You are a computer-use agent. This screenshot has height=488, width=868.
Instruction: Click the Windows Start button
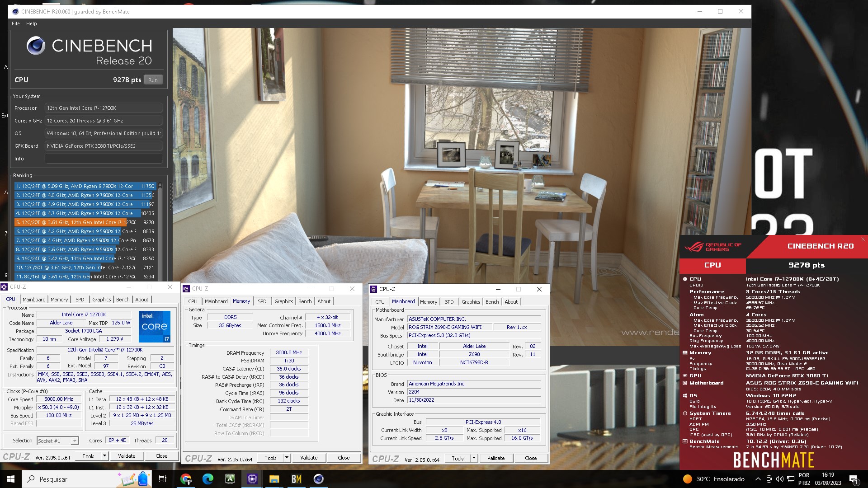(11, 479)
